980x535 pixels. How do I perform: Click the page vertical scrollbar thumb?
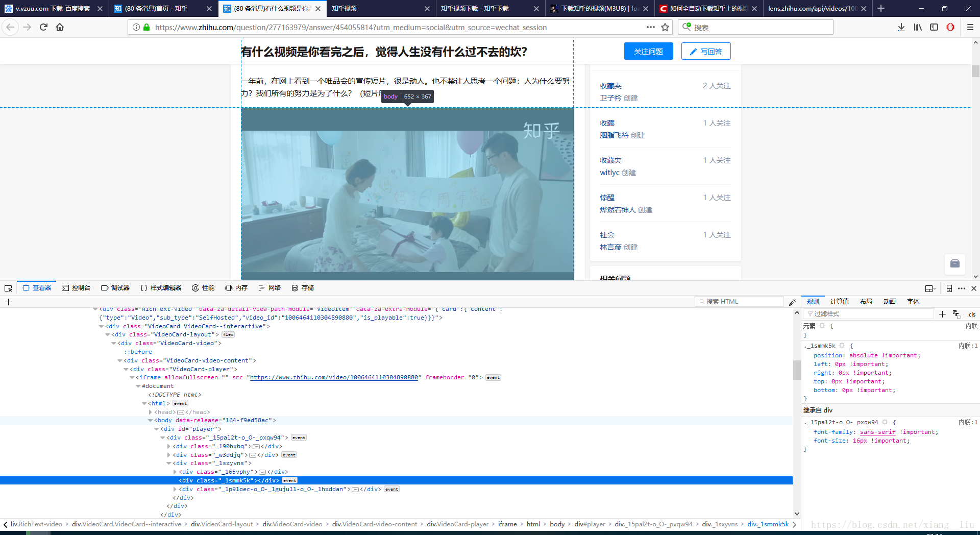[x=975, y=71]
